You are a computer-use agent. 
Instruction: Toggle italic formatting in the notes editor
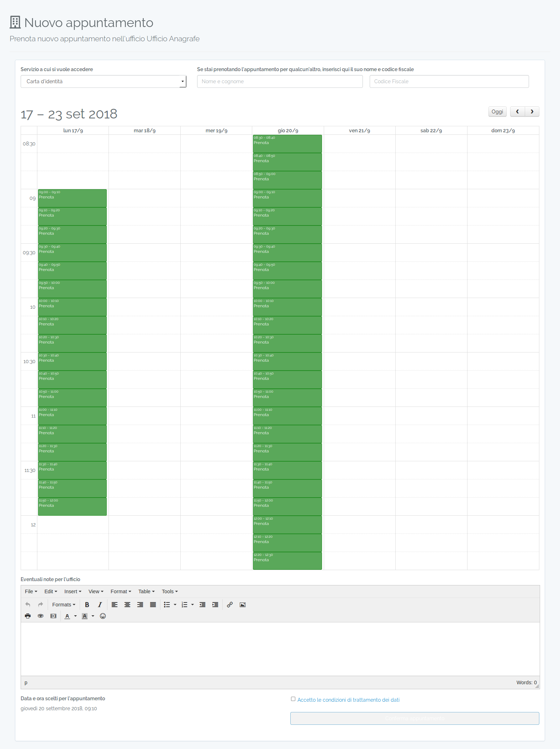point(100,605)
